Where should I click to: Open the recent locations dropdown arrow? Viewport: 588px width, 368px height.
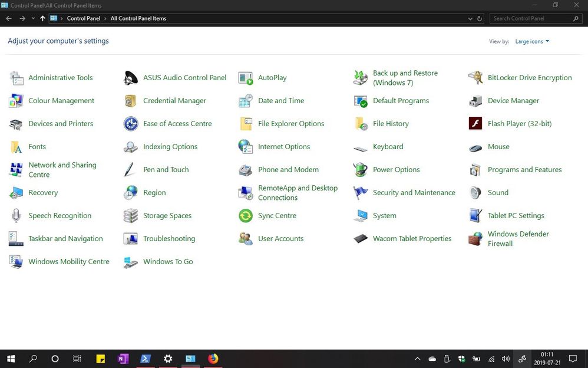tap(33, 18)
